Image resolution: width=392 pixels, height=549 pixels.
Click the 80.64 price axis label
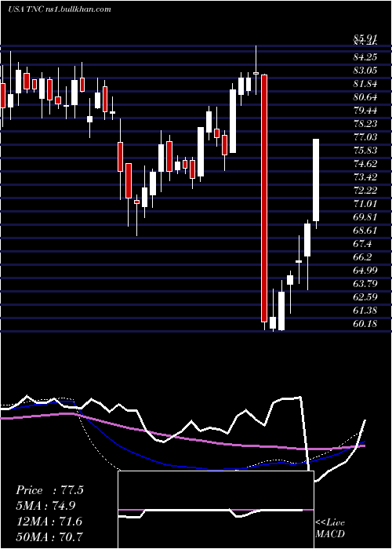pos(365,97)
